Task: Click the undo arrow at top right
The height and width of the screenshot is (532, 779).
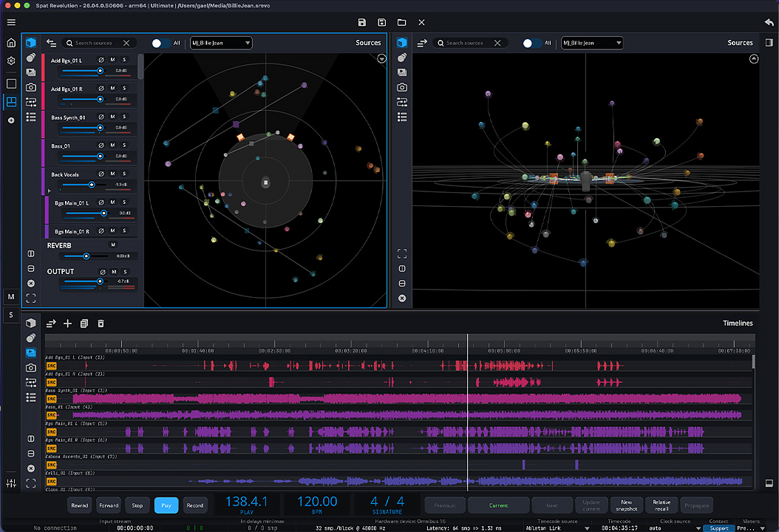Action: click(x=769, y=23)
